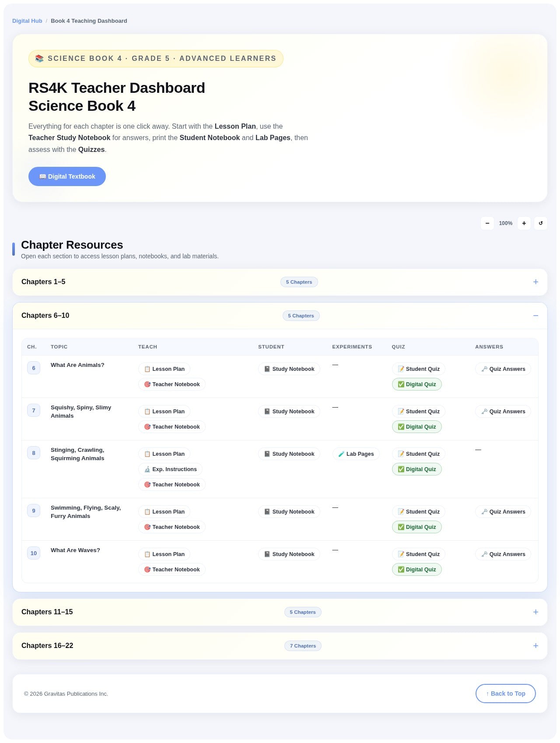Image resolution: width=560 pixels, height=743 pixels.
Task: Launch Digital Quiz for chapter 8
Action: click(417, 469)
